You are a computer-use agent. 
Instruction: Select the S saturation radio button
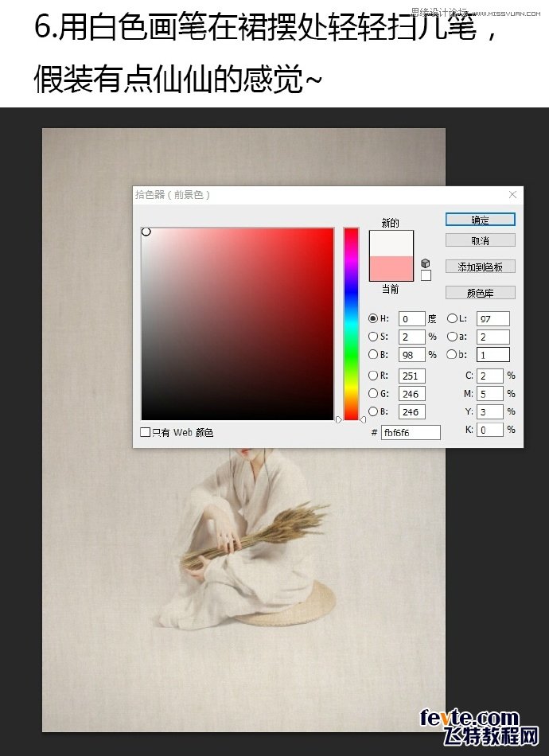(373, 337)
